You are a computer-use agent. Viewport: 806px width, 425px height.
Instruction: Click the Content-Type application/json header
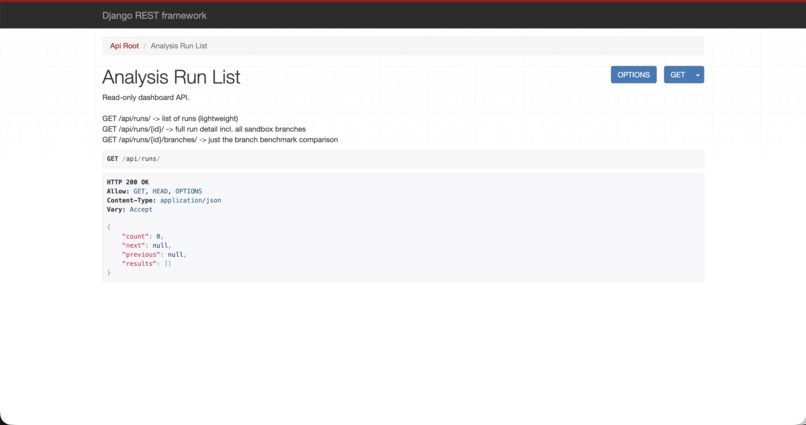(164, 200)
